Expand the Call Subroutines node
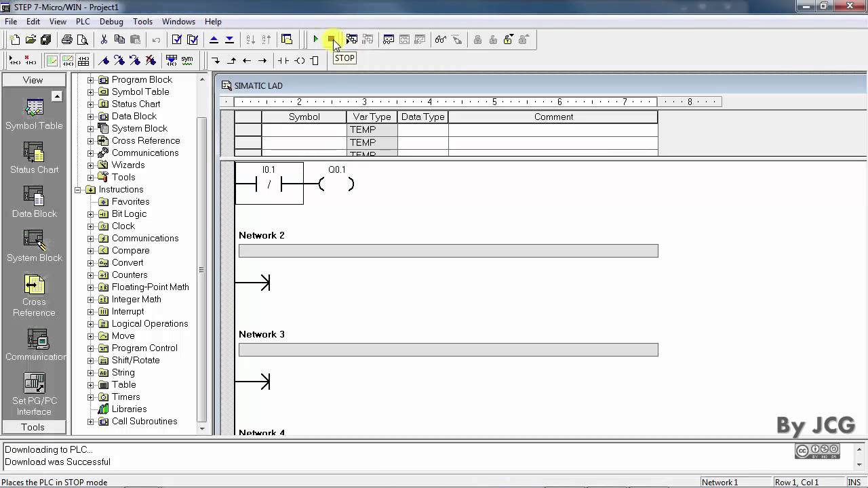The width and height of the screenshot is (868, 488). pyautogui.click(x=91, y=422)
